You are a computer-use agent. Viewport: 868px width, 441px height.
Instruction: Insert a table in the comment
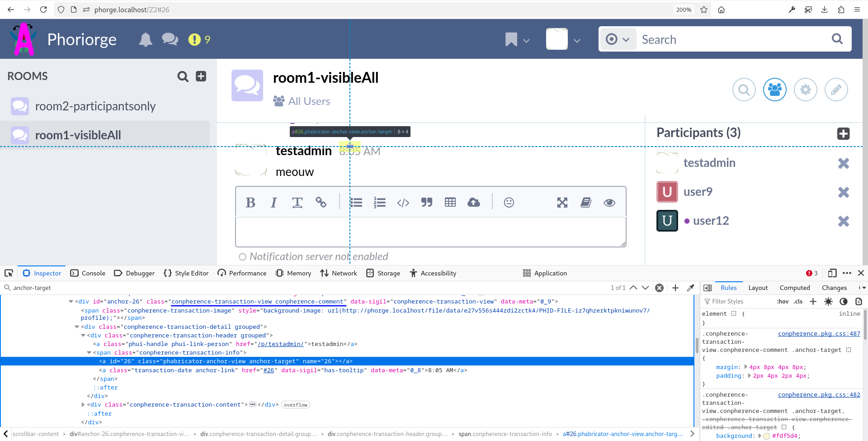click(450, 203)
